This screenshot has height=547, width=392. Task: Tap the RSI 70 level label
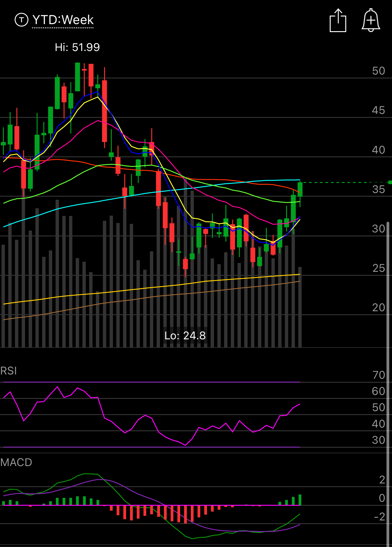[379, 375]
